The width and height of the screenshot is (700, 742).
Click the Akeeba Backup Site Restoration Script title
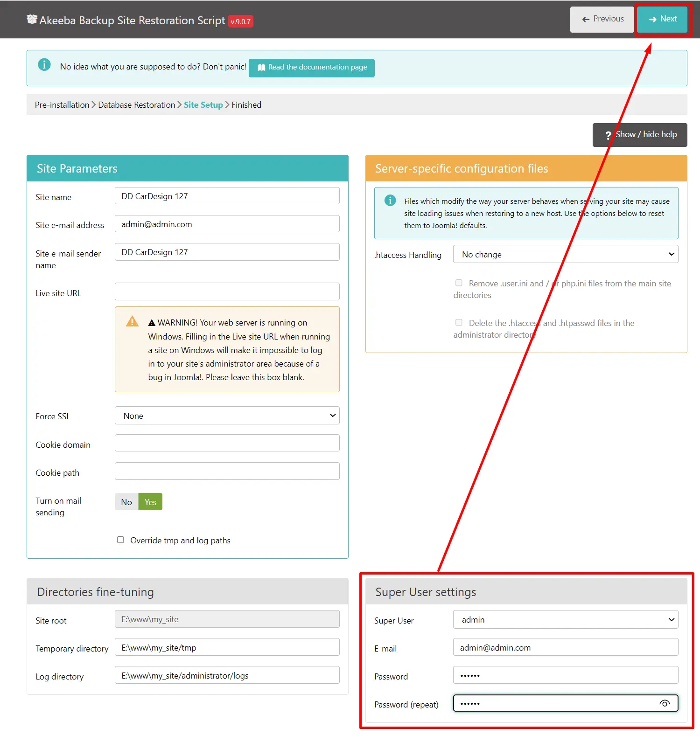pos(132,21)
